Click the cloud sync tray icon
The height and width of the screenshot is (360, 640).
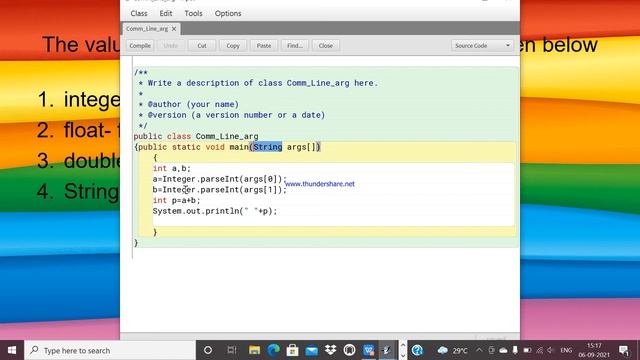(503, 350)
